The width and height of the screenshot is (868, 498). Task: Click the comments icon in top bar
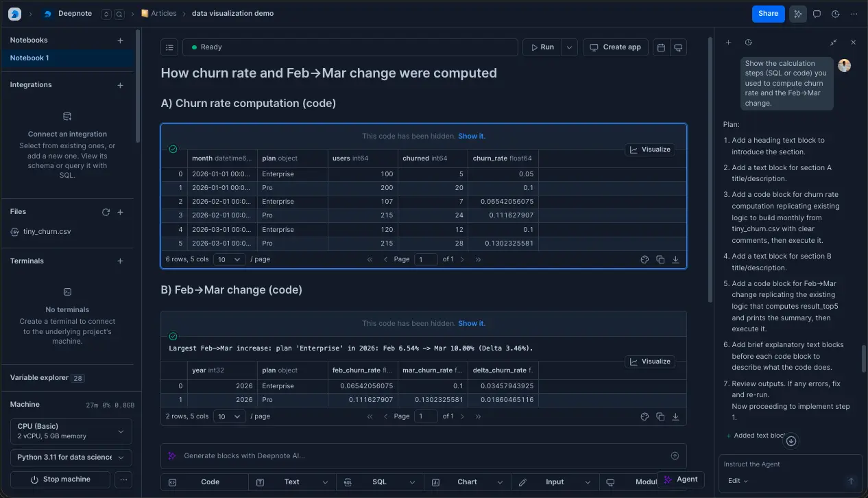817,14
